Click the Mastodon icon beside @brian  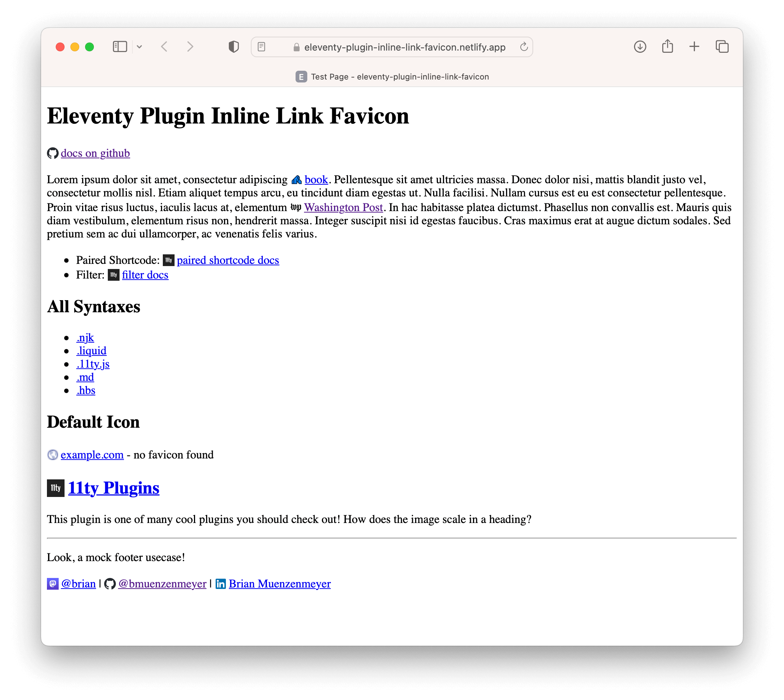coord(53,584)
